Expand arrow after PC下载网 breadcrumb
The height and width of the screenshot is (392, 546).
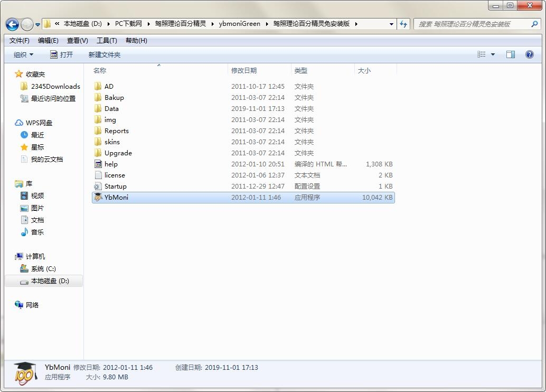pos(149,24)
